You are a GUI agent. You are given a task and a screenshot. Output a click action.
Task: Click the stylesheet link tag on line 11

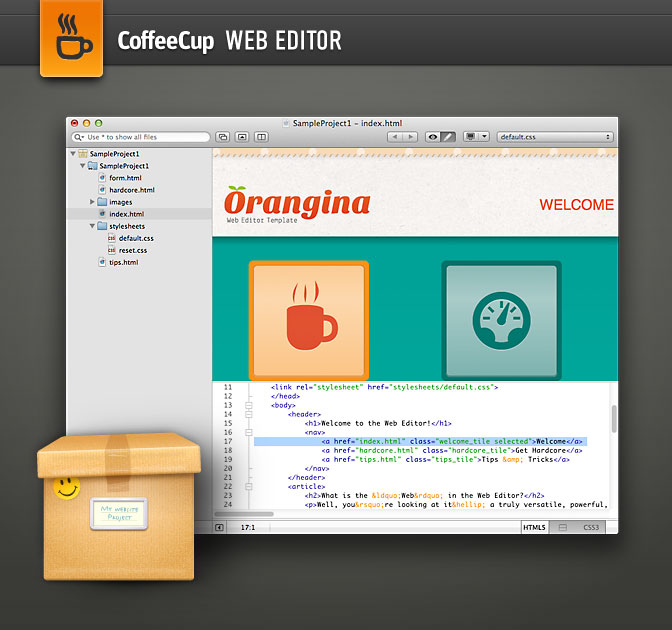click(x=384, y=387)
